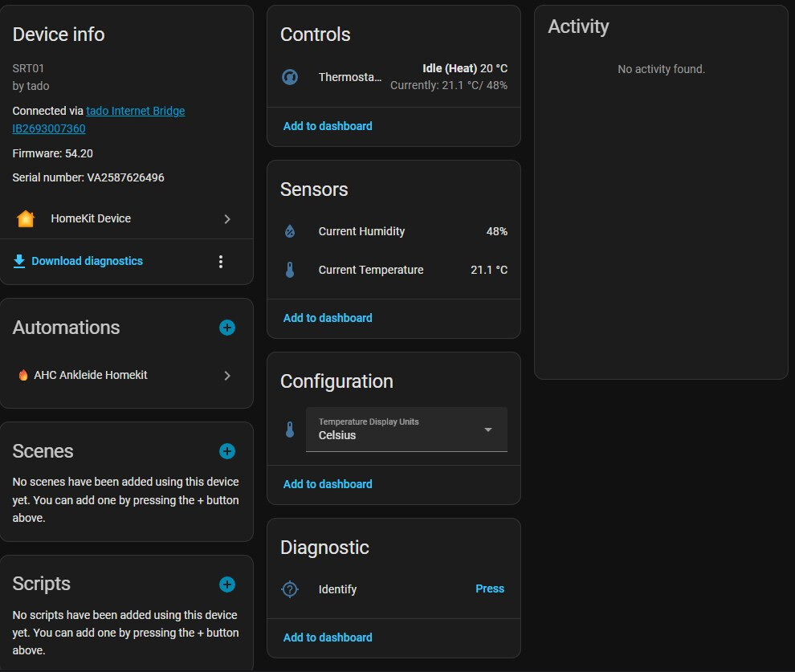Click the Firmware: 54.20 text
The height and width of the screenshot is (672, 795).
(x=53, y=153)
